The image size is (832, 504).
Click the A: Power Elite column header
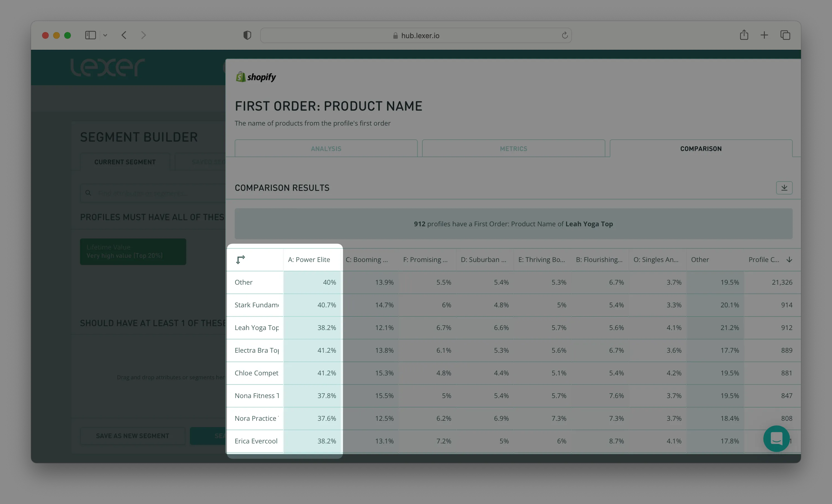point(309,259)
